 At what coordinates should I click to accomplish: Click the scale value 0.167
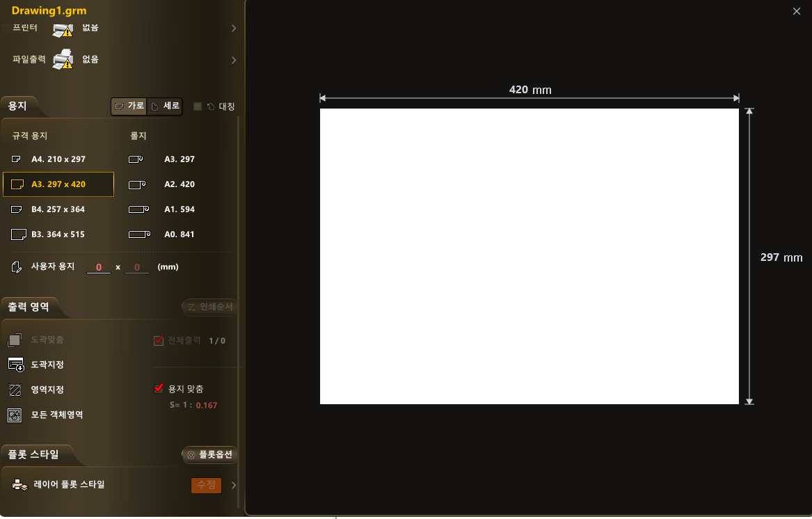(x=207, y=406)
